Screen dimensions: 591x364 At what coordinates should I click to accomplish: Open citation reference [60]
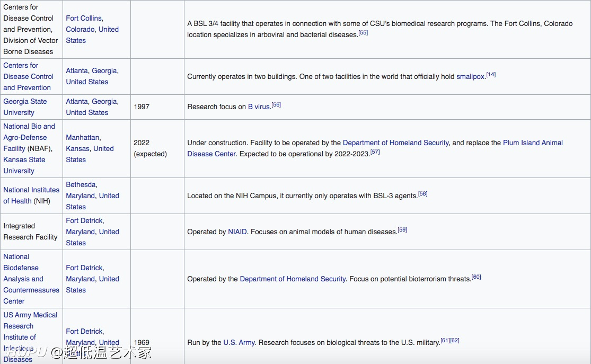(x=477, y=277)
